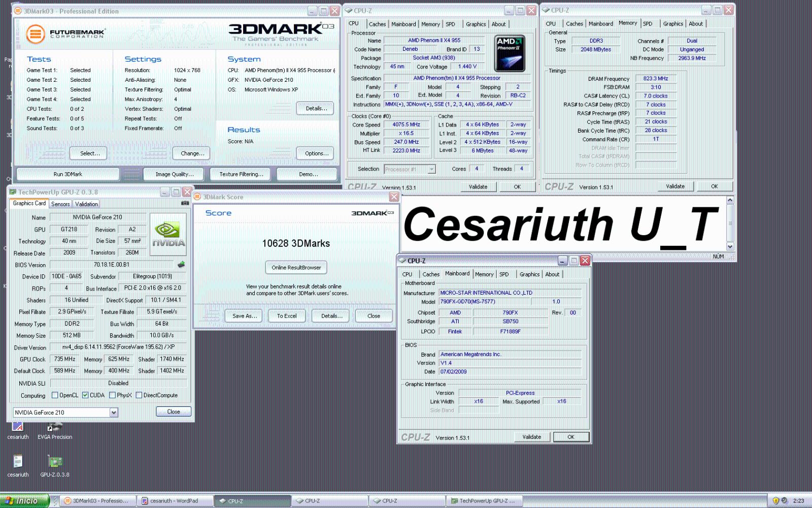Open the Inicio start button

point(24,501)
